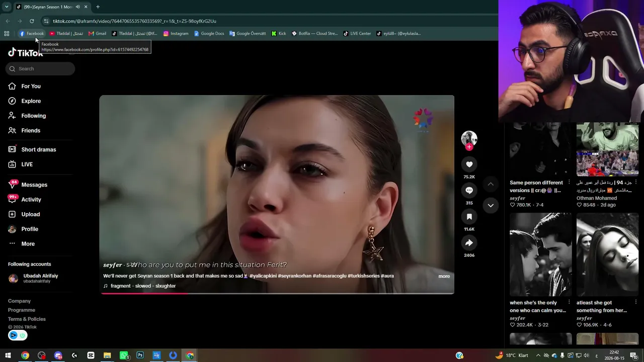Bookmark the video to favorites
Viewport: 644px width, 362px height.
point(469,217)
